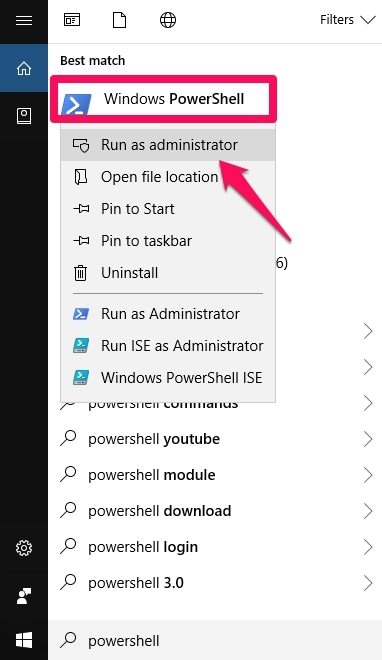
Task: Click the trash icon beside Uninstall
Action: tap(81, 273)
